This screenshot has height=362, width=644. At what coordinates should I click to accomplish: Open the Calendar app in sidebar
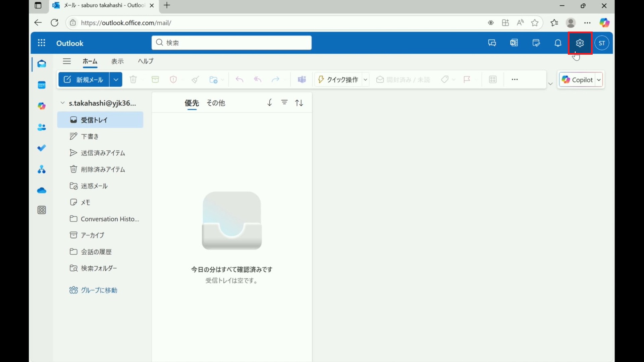(x=42, y=85)
